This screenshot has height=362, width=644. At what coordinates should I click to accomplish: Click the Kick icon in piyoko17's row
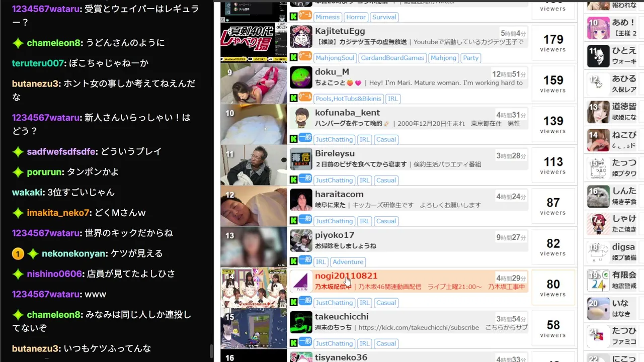pos(293,261)
